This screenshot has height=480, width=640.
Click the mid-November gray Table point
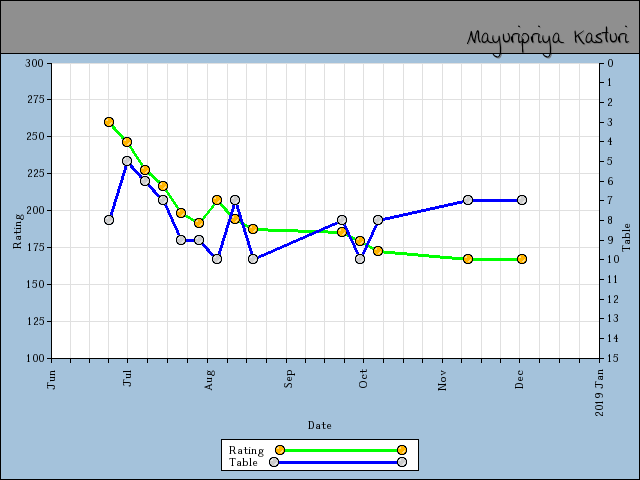click(468, 200)
